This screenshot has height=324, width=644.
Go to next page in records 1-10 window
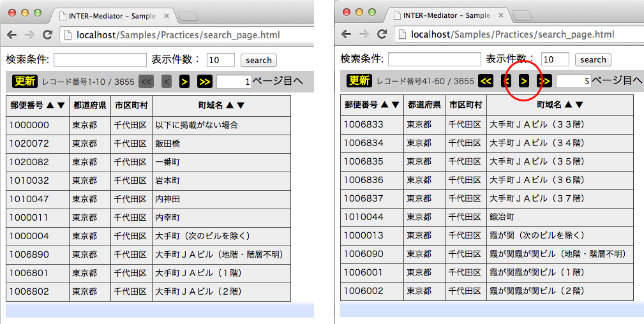pos(184,82)
